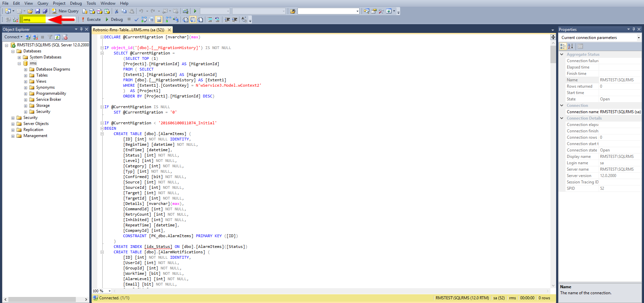644x303 pixels.
Task: Click the Cut scissors icon
Action: [x=116, y=11]
